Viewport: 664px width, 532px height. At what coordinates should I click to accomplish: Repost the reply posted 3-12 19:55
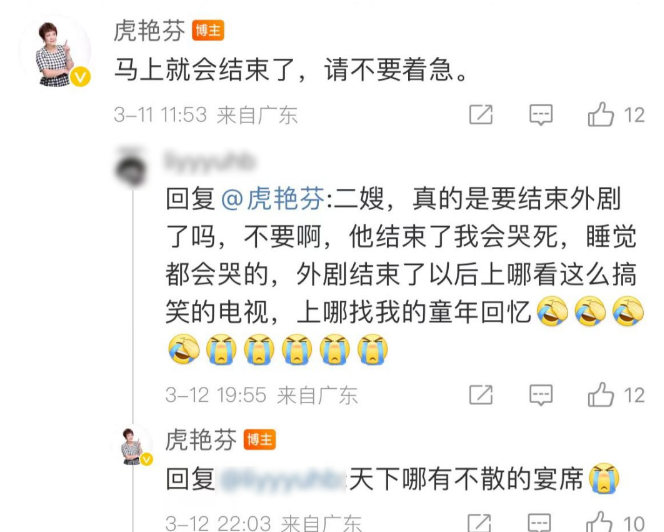tap(481, 395)
